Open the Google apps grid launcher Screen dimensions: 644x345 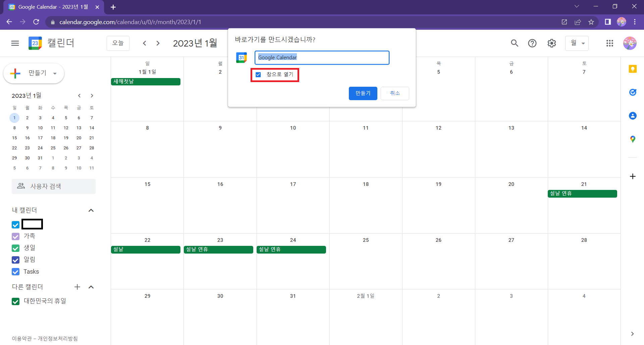610,43
